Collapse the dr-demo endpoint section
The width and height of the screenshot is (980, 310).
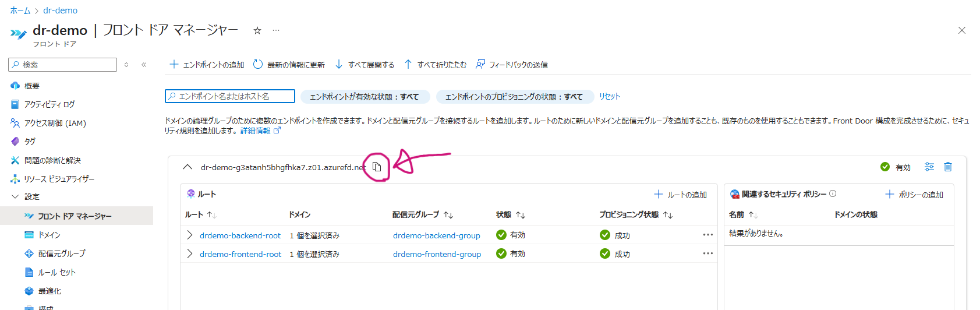(187, 167)
